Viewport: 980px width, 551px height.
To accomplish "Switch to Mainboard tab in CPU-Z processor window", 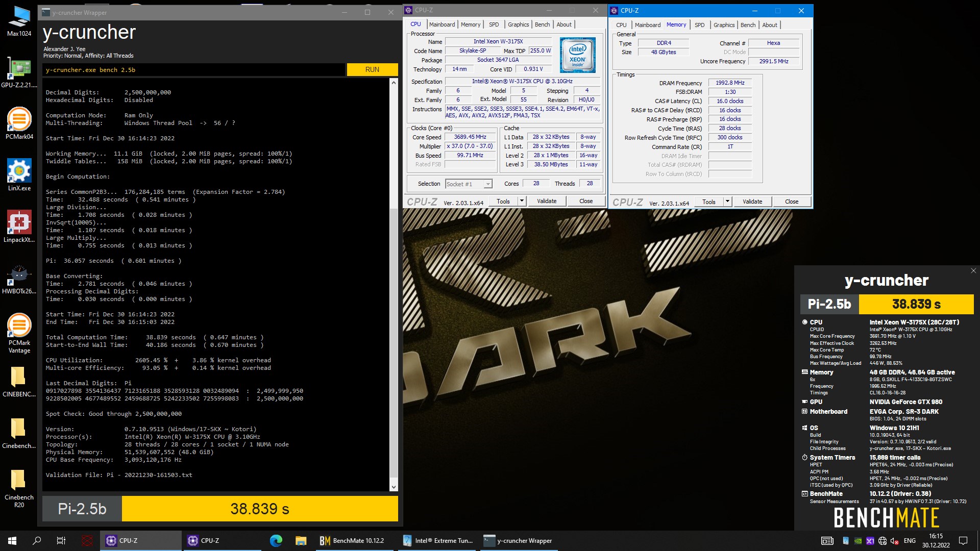I will click(442, 24).
